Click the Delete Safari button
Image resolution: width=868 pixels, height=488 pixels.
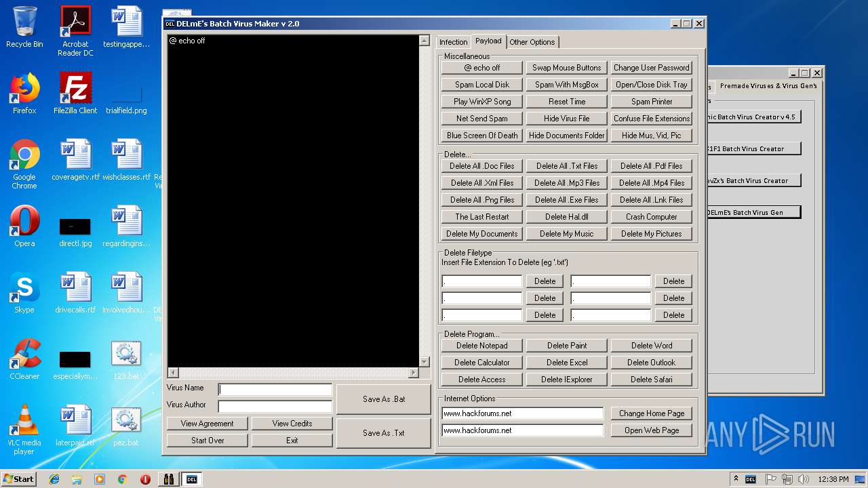tap(652, 380)
